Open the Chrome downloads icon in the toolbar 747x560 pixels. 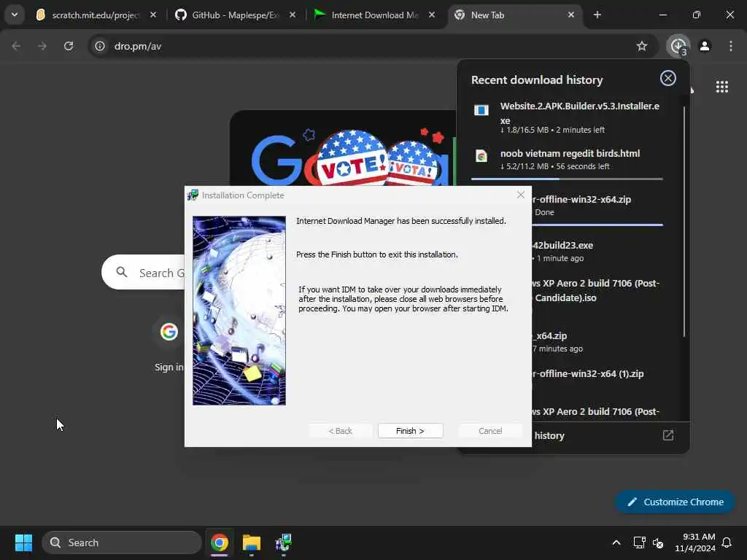[x=678, y=46]
